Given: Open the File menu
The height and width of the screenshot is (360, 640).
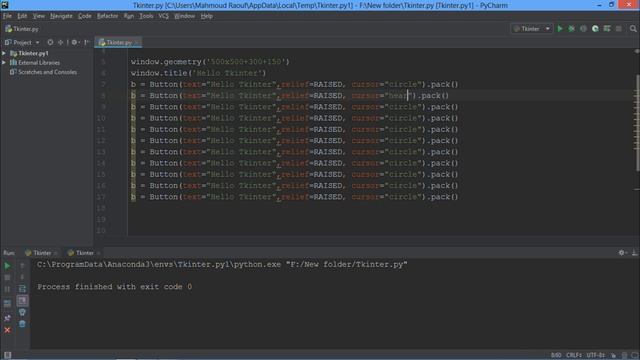Looking at the screenshot, I should [7, 16].
